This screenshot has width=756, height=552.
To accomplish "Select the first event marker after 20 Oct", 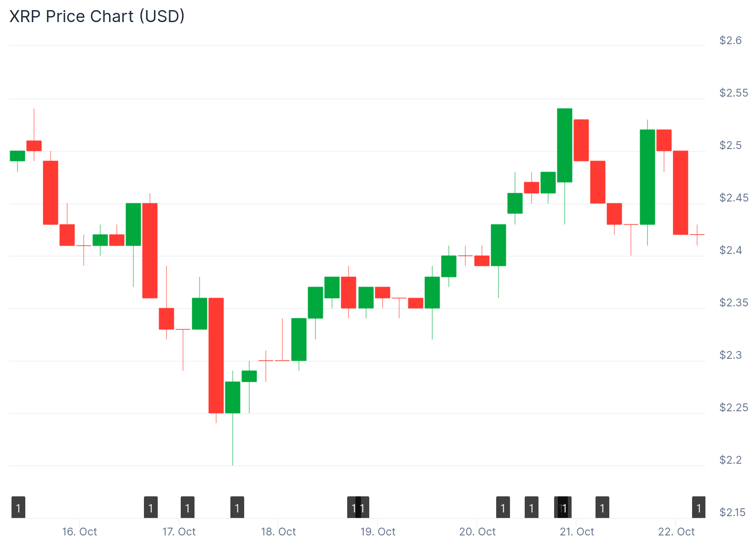I will (x=503, y=508).
